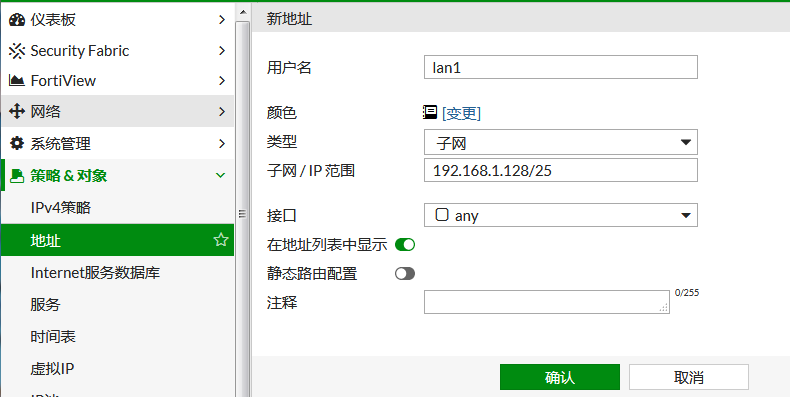Screen dimensions: 790x397
Task: Click the sidebar scroll up arrow
Action: pos(242,12)
